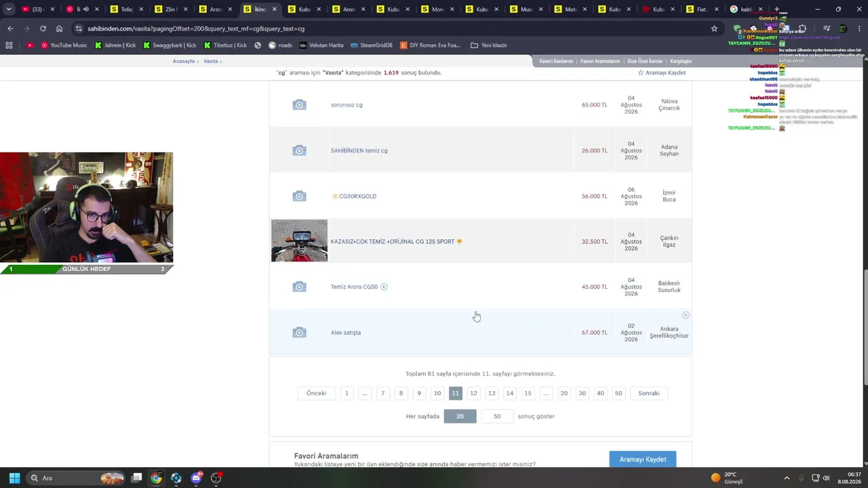Reload the sahibinden page
Screen dimensions: 868x488
[x=43, y=28]
